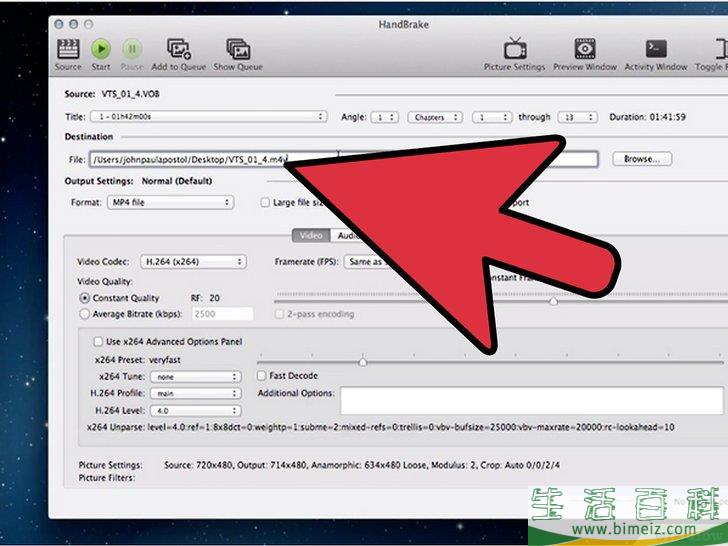728x546 pixels.
Task: Open the ending chapter dropdown showing 13
Action: pyautogui.click(x=578, y=117)
